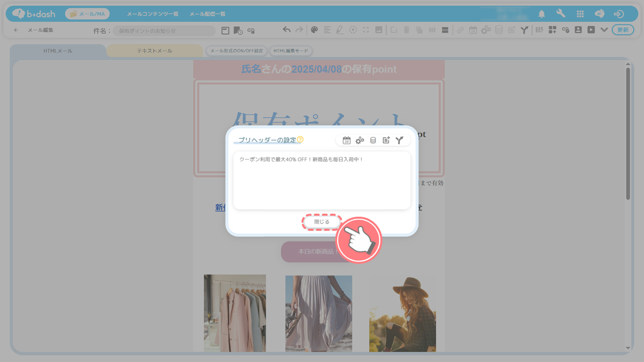Image resolution: width=644 pixels, height=362 pixels.
Task: Click the bars-with-arrow icon after the branch icon
Action: point(539,30)
